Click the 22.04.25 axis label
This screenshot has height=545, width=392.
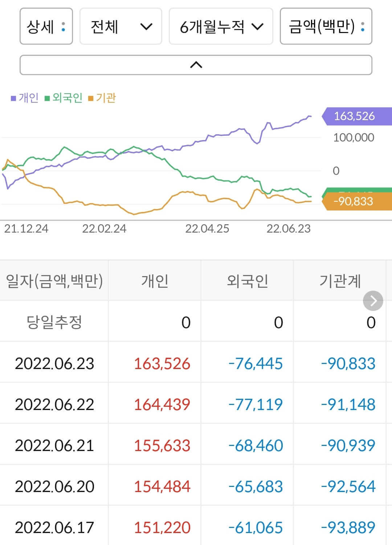coord(207,229)
